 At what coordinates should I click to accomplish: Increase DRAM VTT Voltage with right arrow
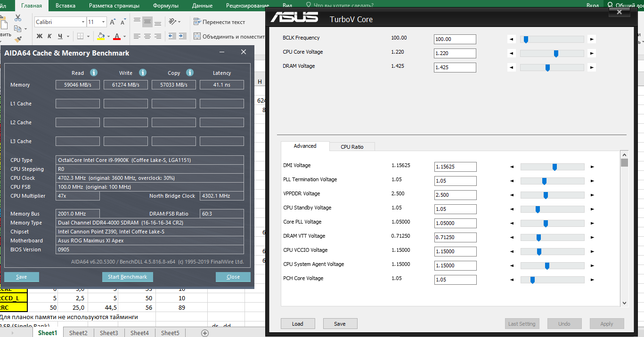[x=592, y=237]
